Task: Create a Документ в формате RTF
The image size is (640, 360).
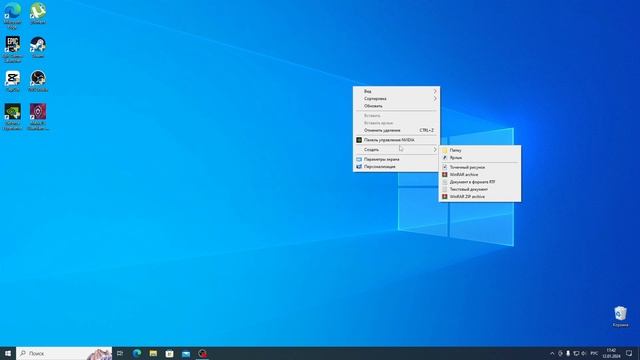Action: (x=480, y=182)
